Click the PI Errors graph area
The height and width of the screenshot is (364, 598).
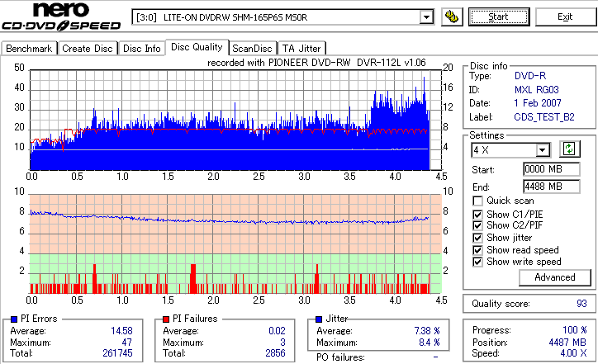point(235,120)
